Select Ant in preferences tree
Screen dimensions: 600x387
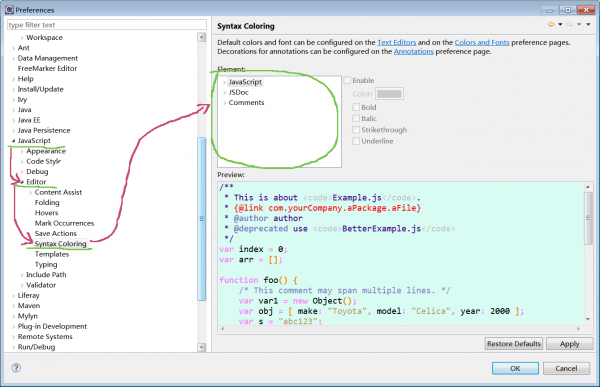click(x=23, y=48)
